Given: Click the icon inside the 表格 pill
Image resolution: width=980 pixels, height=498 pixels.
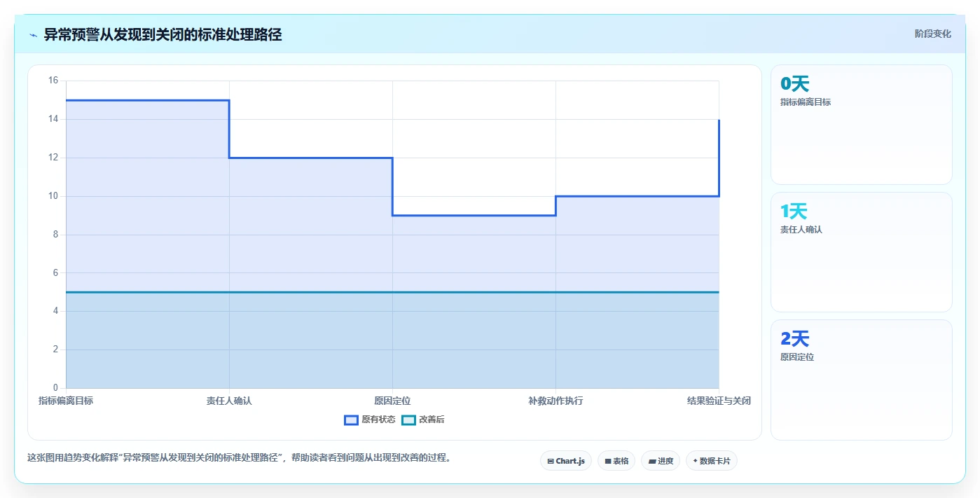Looking at the screenshot, I should tap(608, 461).
